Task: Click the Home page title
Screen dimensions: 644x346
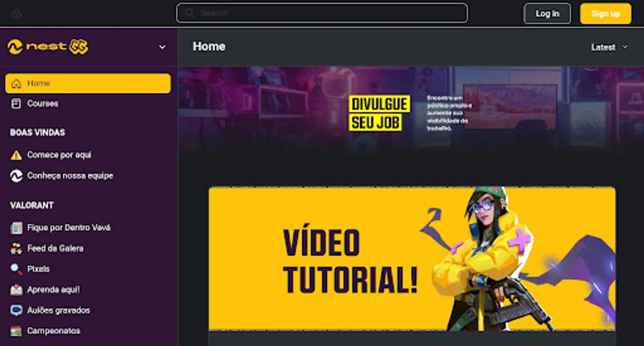Action: point(209,47)
